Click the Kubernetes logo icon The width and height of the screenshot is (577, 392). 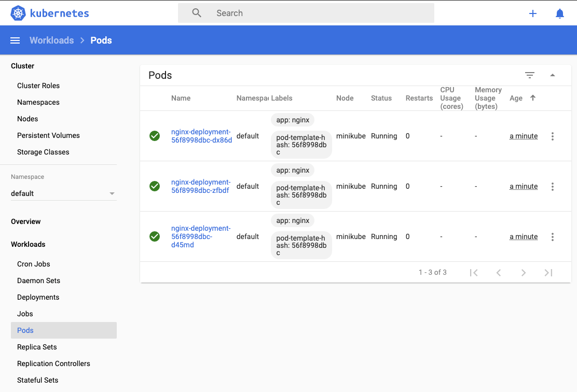(x=18, y=13)
